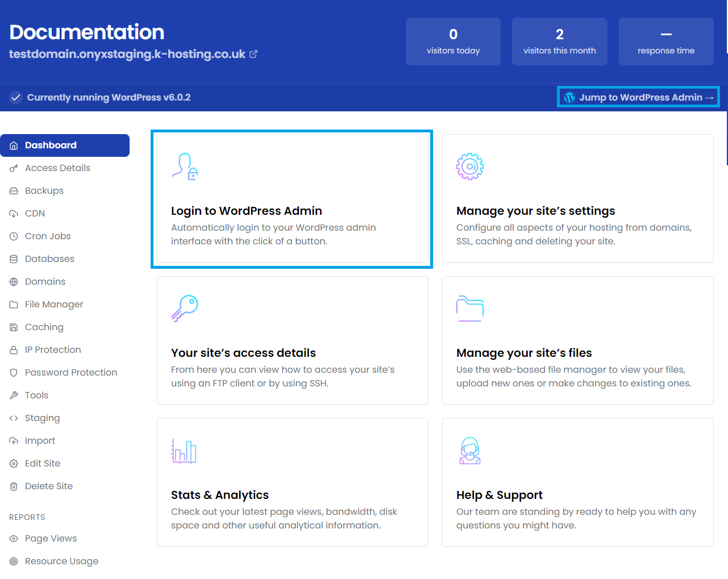Image resolution: width=728 pixels, height=579 pixels.
Task: Open Login to WordPress Admin card
Action: tap(293, 198)
